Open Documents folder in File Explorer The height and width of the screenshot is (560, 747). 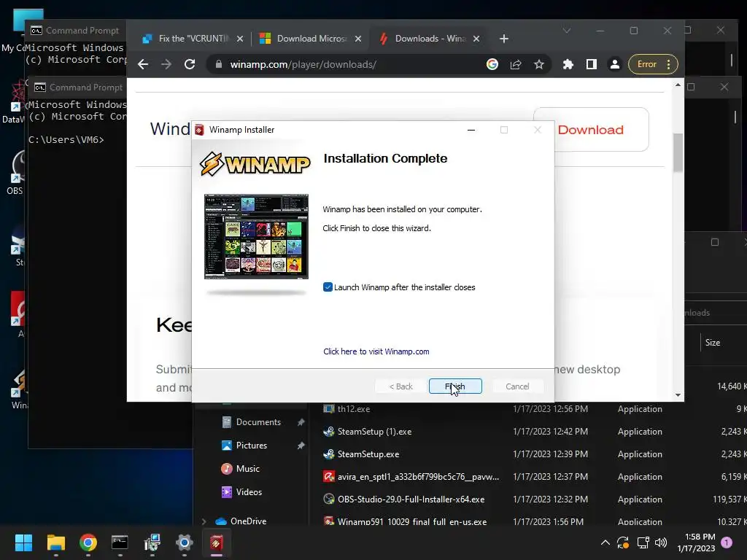point(258,422)
